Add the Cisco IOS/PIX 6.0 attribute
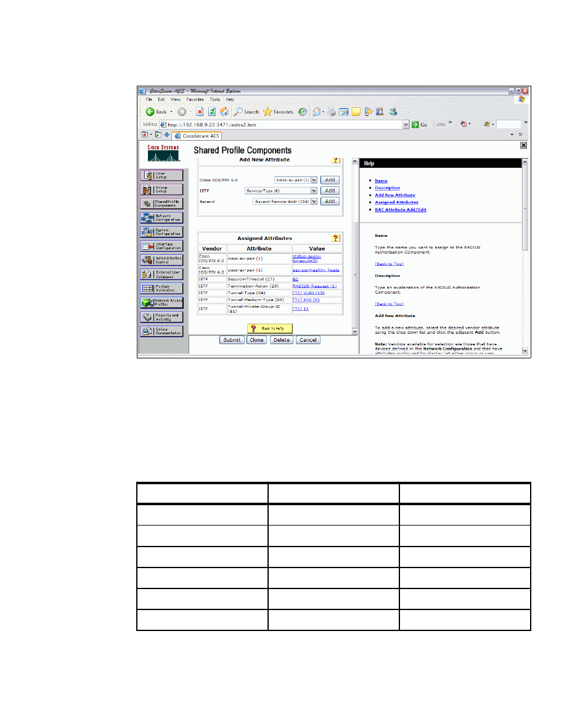The image size is (588, 718). pyautogui.click(x=330, y=180)
